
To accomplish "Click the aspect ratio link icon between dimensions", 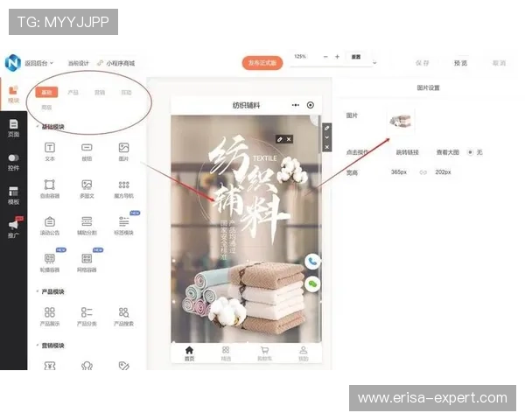I will pos(423,172).
